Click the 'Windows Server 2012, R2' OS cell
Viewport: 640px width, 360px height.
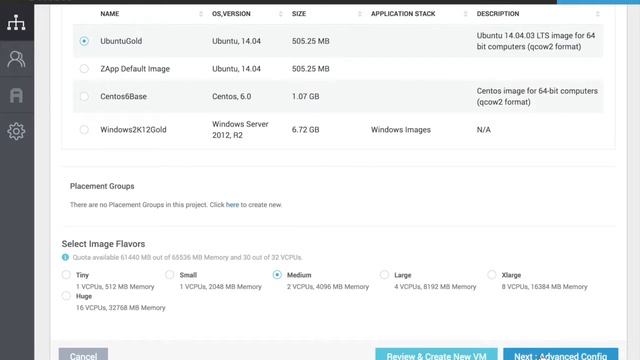point(240,130)
